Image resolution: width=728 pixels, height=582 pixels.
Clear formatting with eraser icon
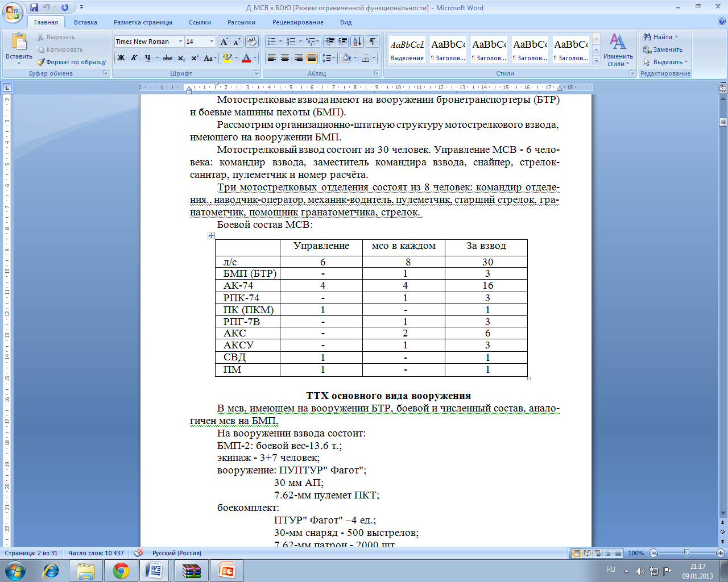tap(252, 41)
